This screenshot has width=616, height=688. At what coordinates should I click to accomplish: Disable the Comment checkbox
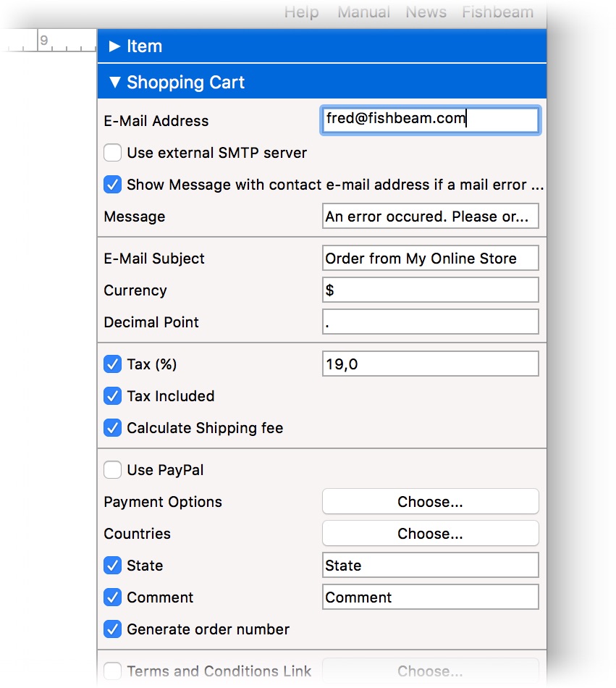[x=112, y=597]
